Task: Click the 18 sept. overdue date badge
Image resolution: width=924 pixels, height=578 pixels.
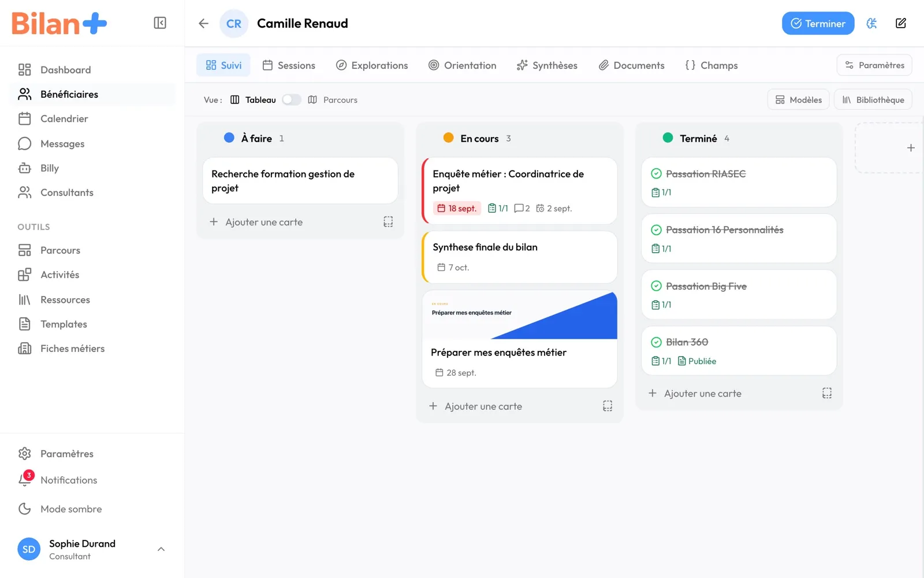Action: pos(457,208)
